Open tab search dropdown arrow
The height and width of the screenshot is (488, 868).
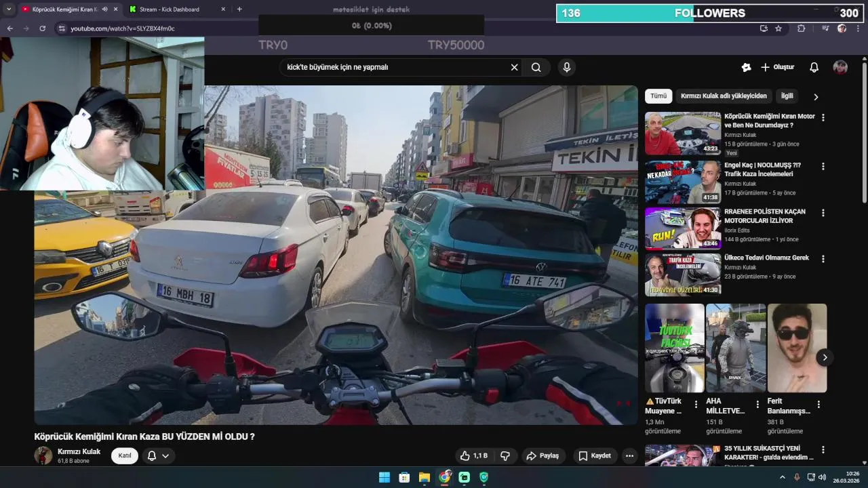pos(9,9)
